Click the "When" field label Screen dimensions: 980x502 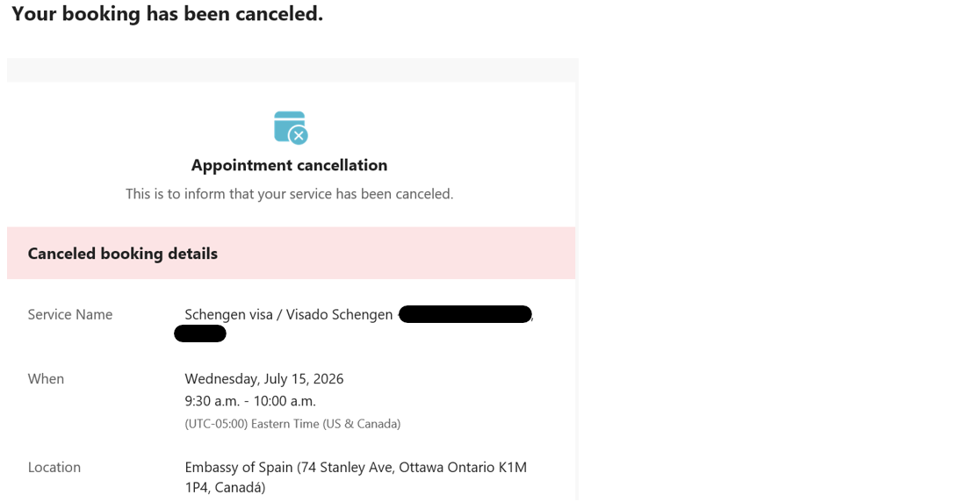point(46,379)
